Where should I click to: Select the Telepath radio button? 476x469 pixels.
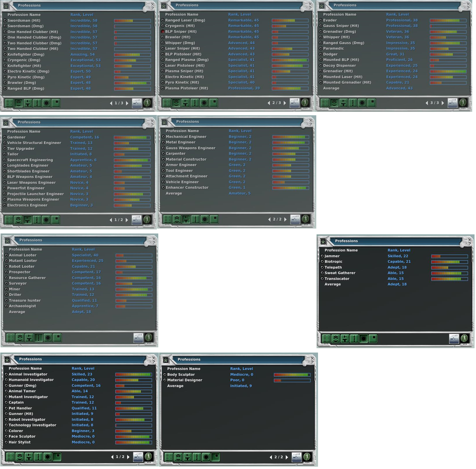[x=322, y=267]
